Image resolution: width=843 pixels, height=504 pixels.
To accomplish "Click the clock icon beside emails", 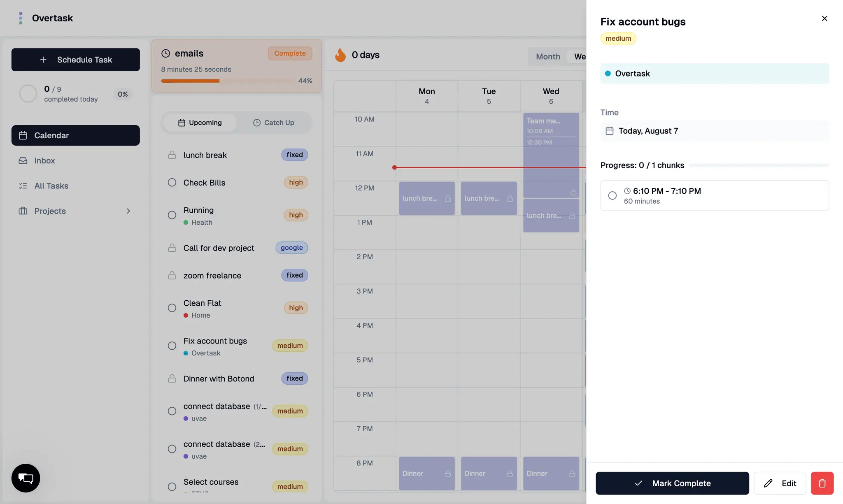I will click(165, 53).
